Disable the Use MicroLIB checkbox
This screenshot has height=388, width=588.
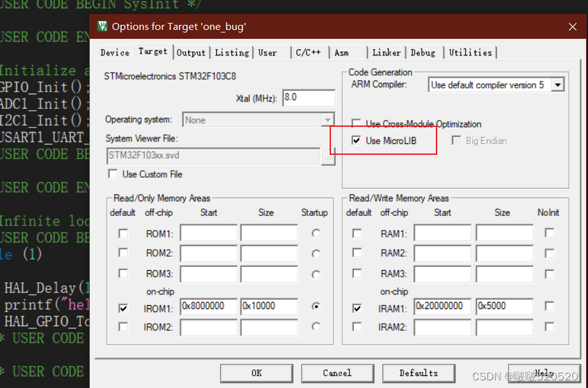point(356,141)
